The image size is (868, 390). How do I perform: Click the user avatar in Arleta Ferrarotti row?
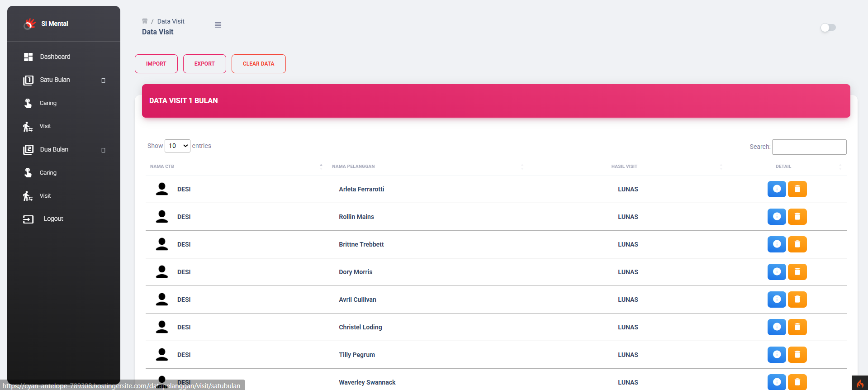point(162,189)
